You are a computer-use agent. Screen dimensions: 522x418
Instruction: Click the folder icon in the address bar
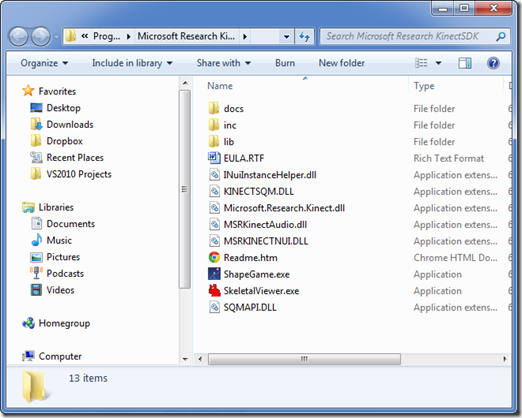70,36
